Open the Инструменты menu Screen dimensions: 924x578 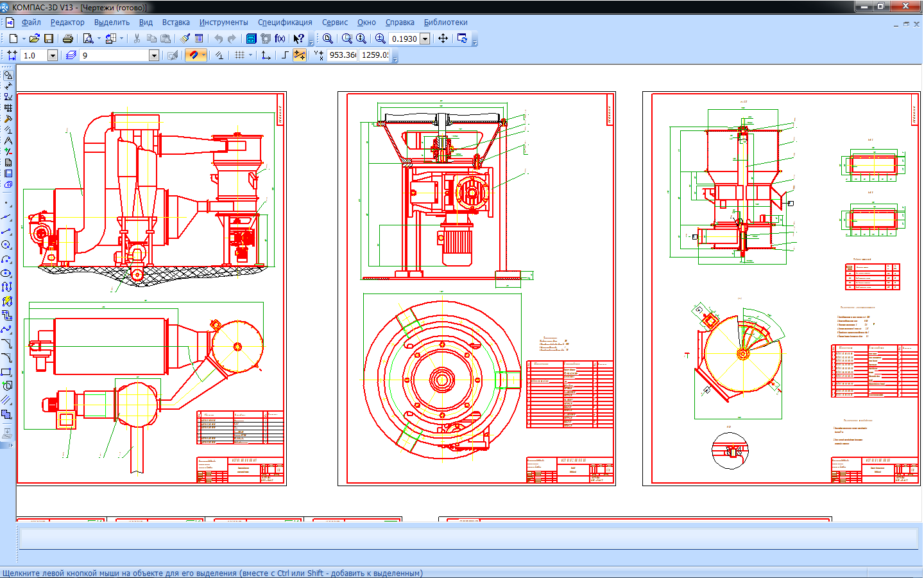tap(223, 22)
